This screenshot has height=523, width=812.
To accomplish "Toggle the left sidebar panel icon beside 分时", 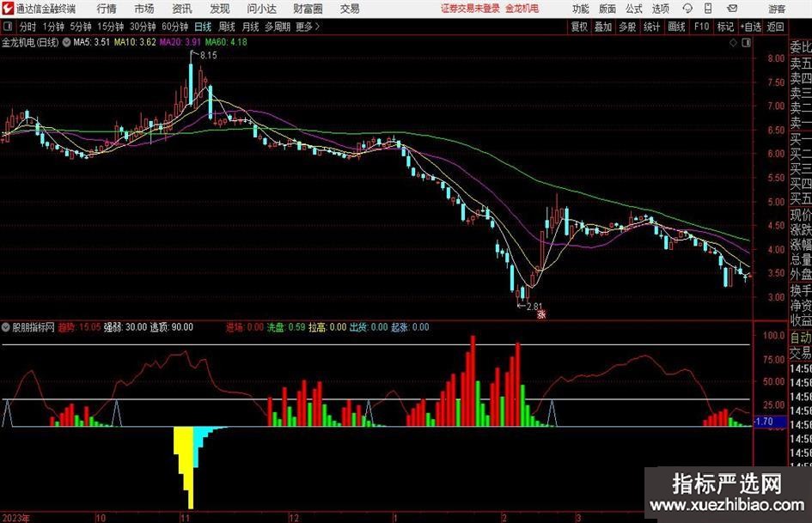I will (7, 26).
